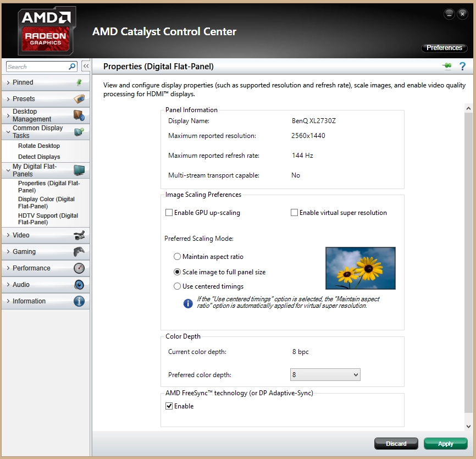Click the Apply button
Screen dimensions: 476x459
tap(445, 444)
